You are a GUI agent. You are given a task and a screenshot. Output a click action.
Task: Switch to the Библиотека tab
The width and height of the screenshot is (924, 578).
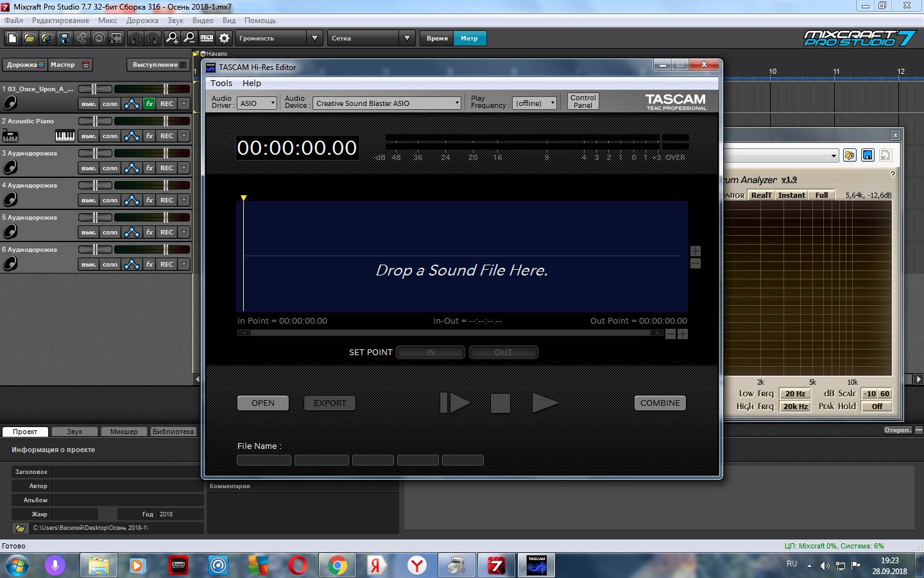tap(173, 432)
